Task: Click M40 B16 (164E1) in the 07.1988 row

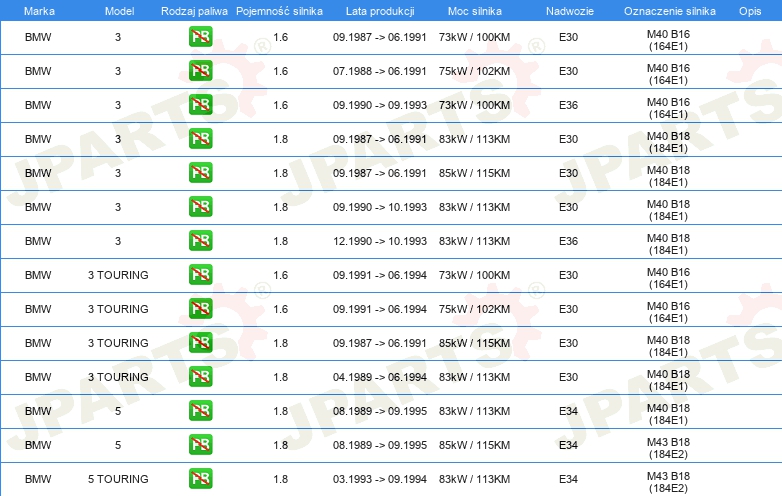Action: pos(668,74)
